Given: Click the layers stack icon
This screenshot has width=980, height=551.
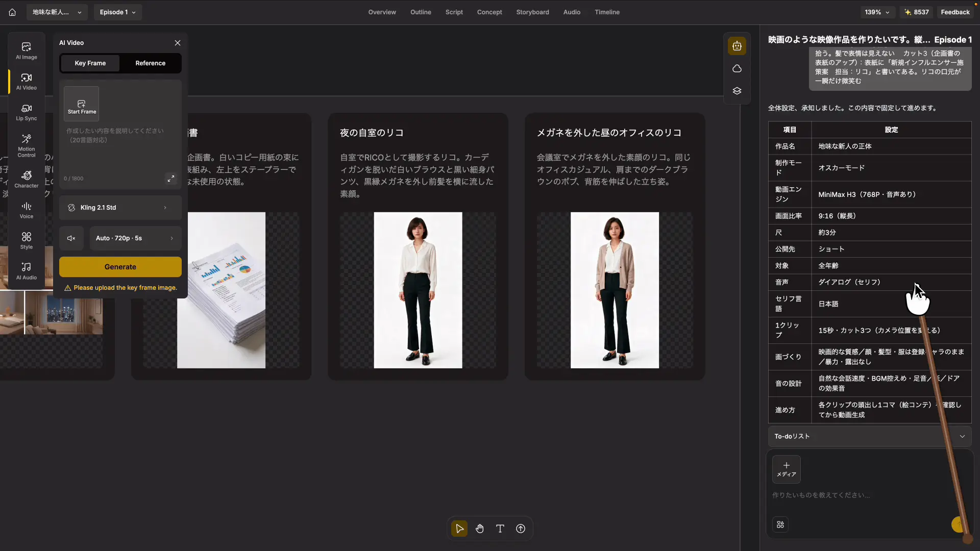Looking at the screenshot, I should click(737, 91).
